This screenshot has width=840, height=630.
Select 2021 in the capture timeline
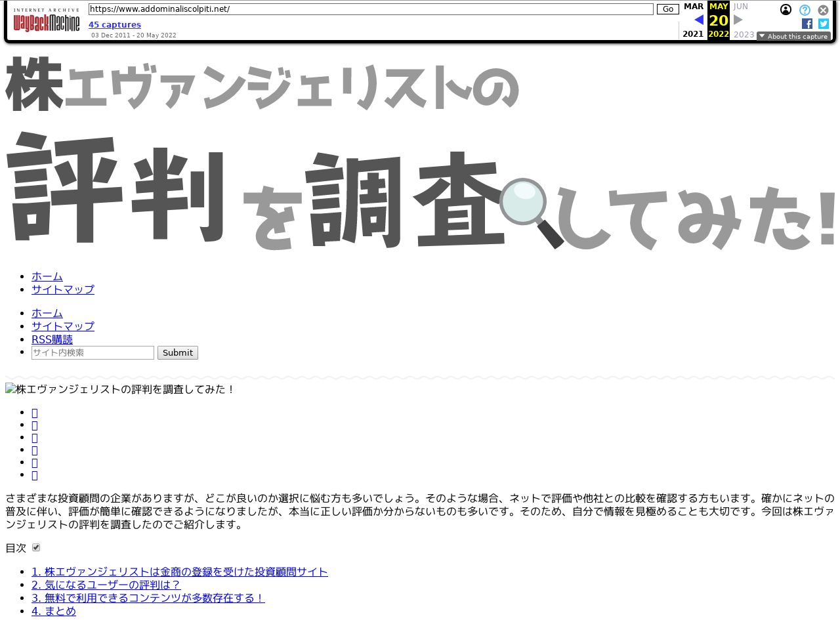coord(693,34)
